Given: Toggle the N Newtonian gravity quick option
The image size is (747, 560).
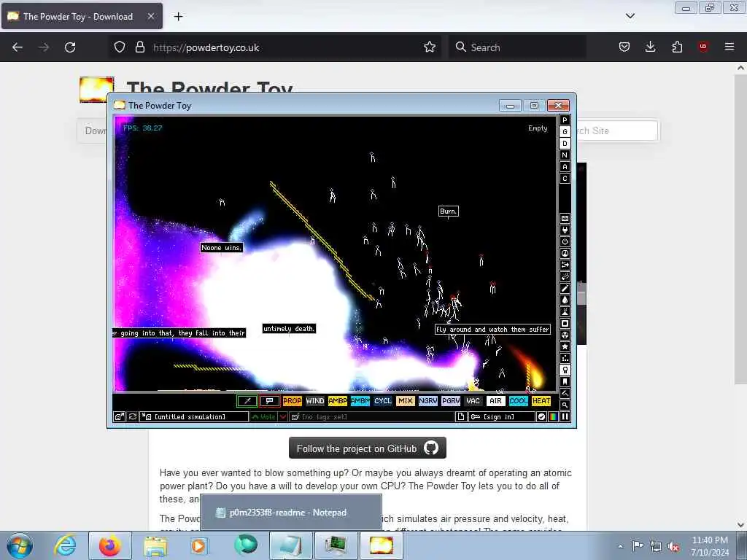Looking at the screenshot, I should pos(565,155).
